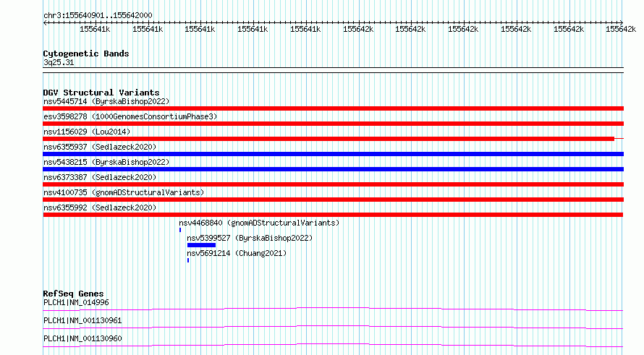The image size is (644, 355).
Task: Click the right arrow end of the ruler
Action: tap(622, 22)
